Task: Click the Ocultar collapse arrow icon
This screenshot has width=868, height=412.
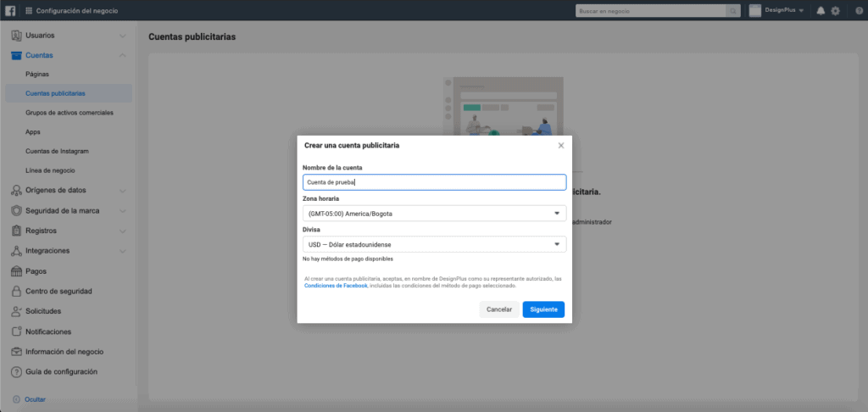Action: pos(16,399)
